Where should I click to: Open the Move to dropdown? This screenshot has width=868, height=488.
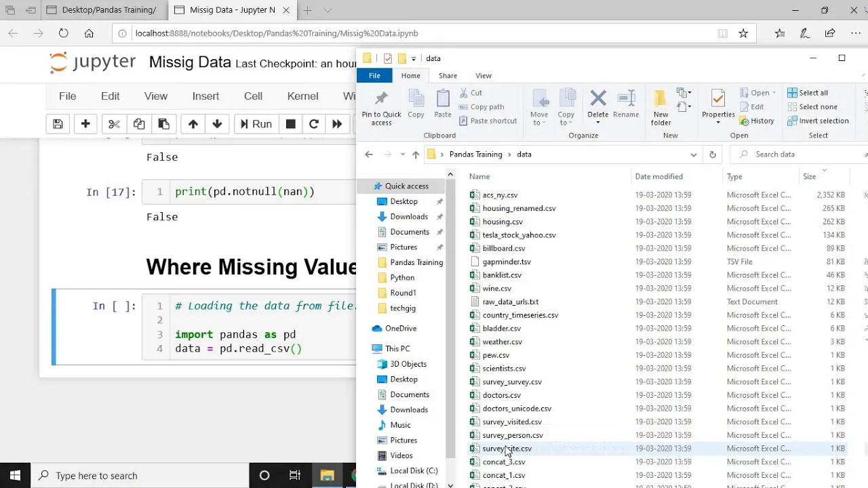coord(540,108)
